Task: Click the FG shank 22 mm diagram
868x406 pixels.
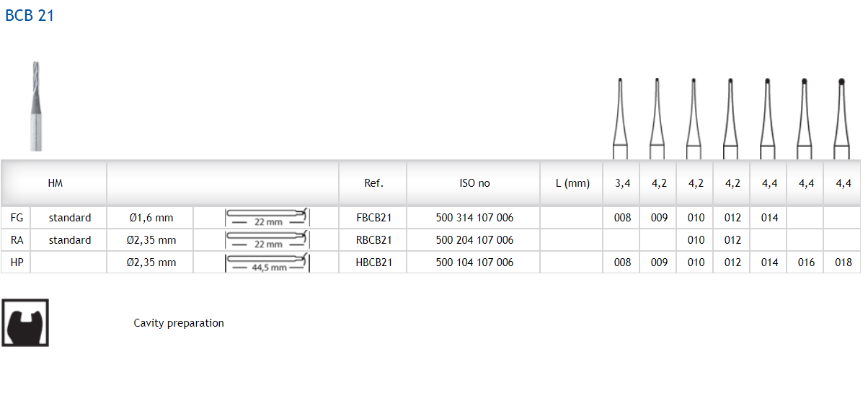Action: pyautogui.click(x=267, y=217)
